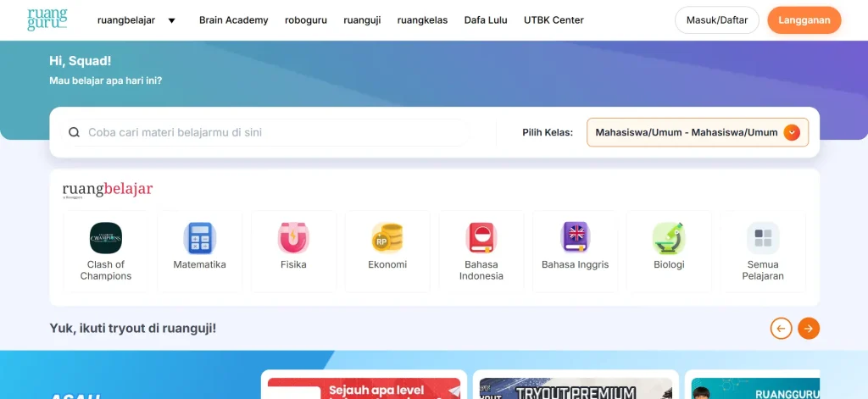Screen dimensions: 868x399
Task: Focus the search materi input field
Action: [271, 132]
